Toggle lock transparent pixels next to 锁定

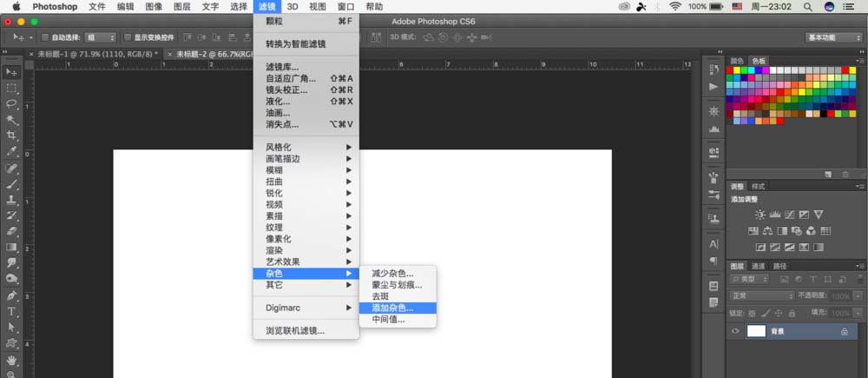[752, 313]
